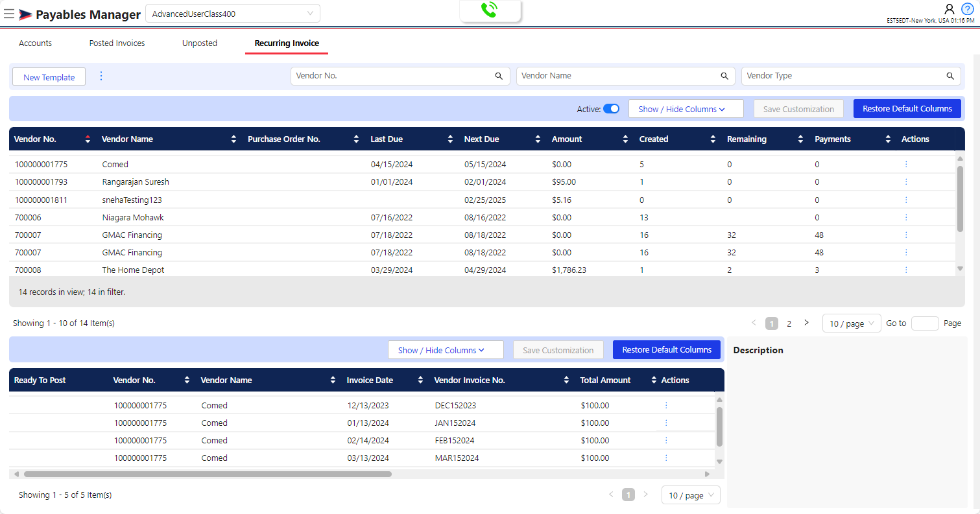Open the user profile icon
980x514 pixels.
pyautogui.click(x=950, y=9)
